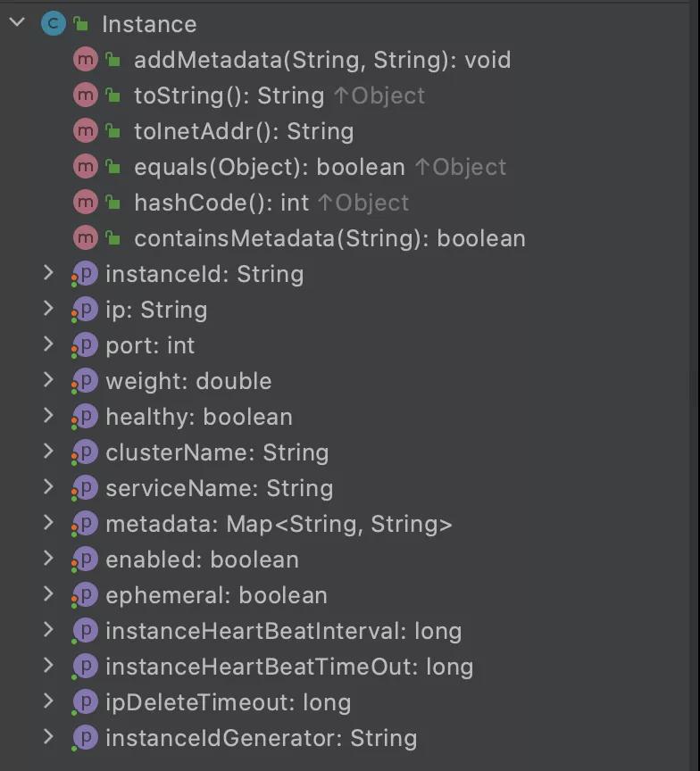700x771 pixels.
Task: Click the property icon next to weight
Action: coord(84,381)
